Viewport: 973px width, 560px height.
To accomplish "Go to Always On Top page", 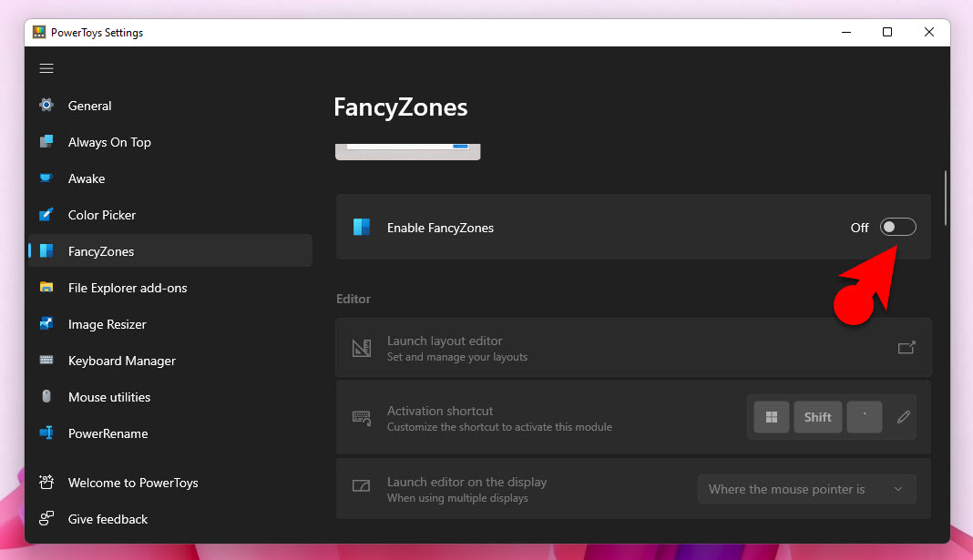I will 170,142.
